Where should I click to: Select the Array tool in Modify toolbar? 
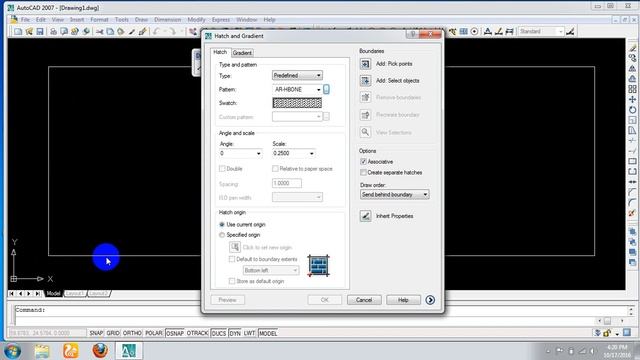point(632,89)
